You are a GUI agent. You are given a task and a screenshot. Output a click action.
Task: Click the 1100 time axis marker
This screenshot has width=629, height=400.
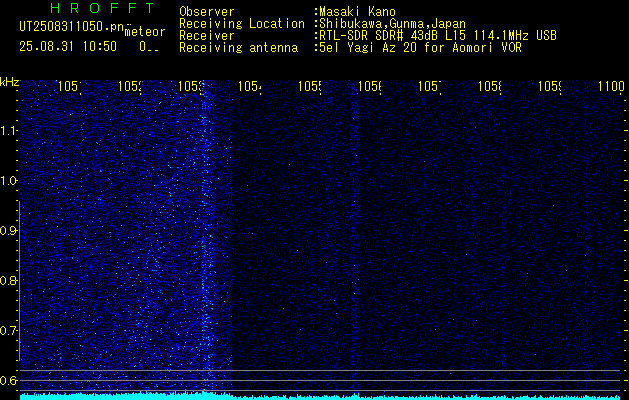tap(611, 86)
